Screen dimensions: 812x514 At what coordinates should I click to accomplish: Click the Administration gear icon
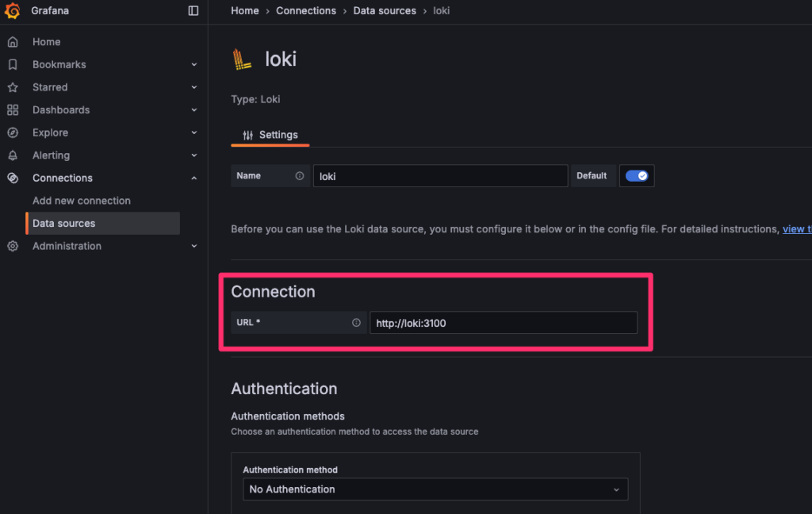pyautogui.click(x=13, y=246)
